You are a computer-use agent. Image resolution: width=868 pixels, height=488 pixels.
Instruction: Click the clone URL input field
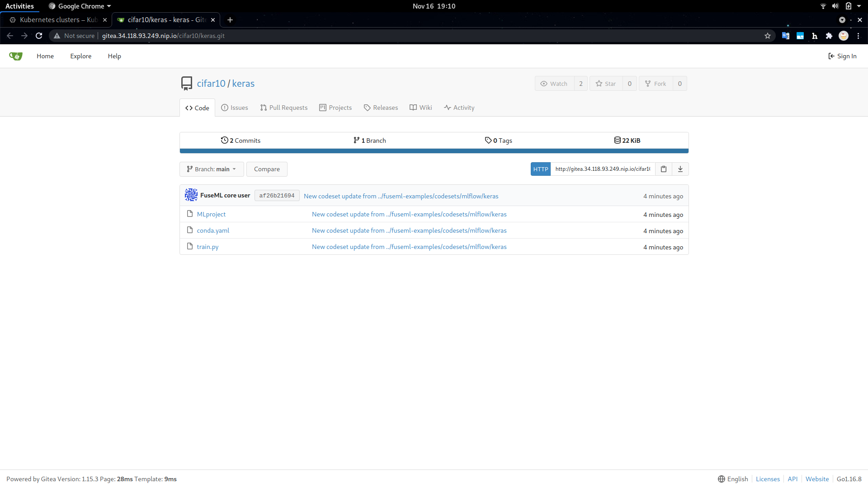(602, 169)
